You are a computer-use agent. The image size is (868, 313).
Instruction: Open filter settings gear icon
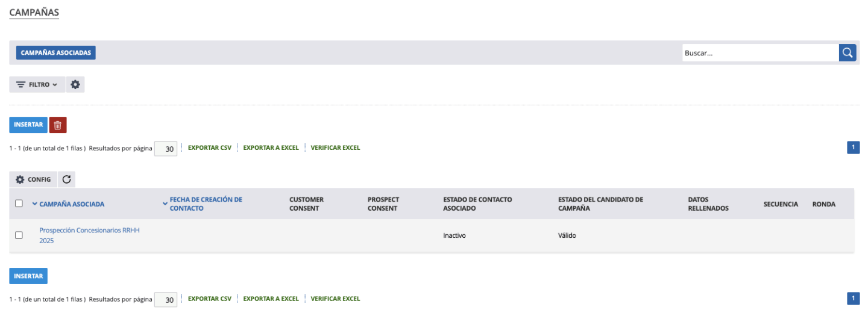click(75, 85)
